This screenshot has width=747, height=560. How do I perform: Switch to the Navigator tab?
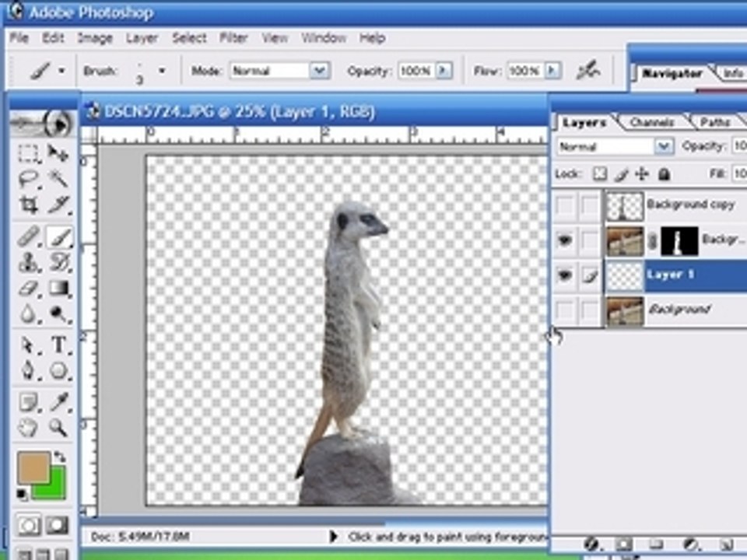[672, 73]
